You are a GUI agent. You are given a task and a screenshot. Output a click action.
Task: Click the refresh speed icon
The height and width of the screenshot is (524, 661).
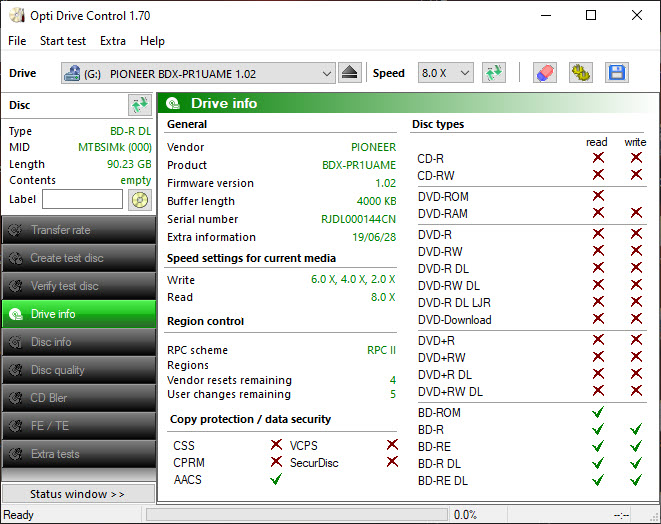click(493, 73)
